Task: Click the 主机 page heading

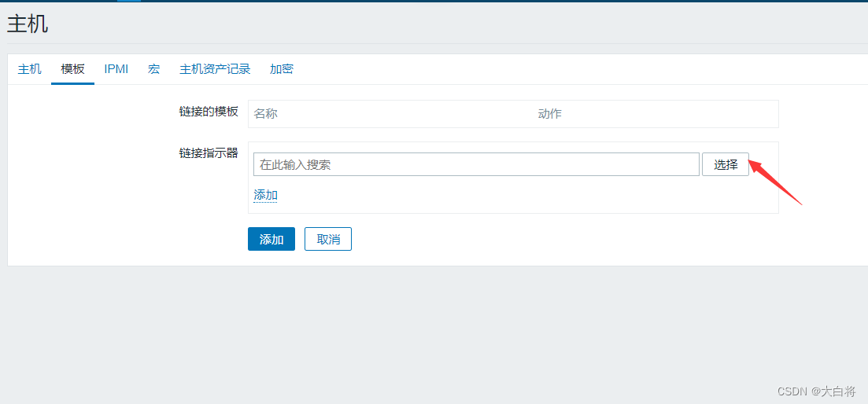Action: [28, 24]
